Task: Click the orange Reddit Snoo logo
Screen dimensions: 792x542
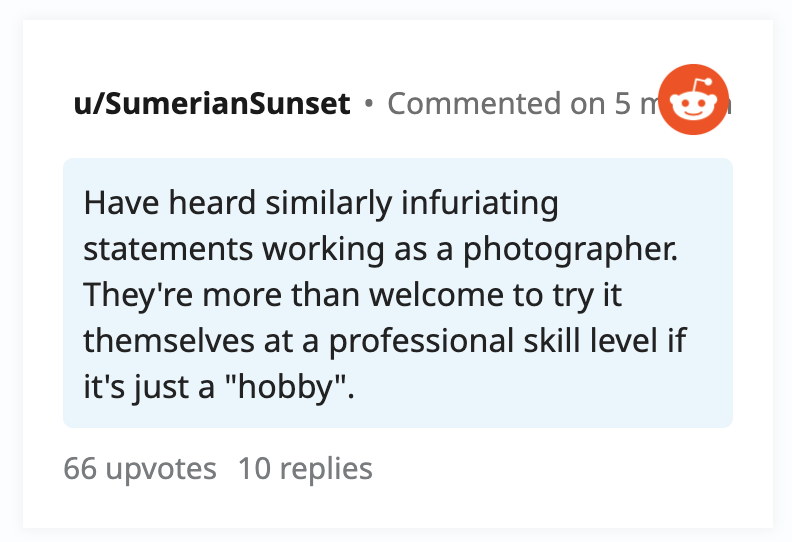Action: pyautogui.click(x=693, y=100)
